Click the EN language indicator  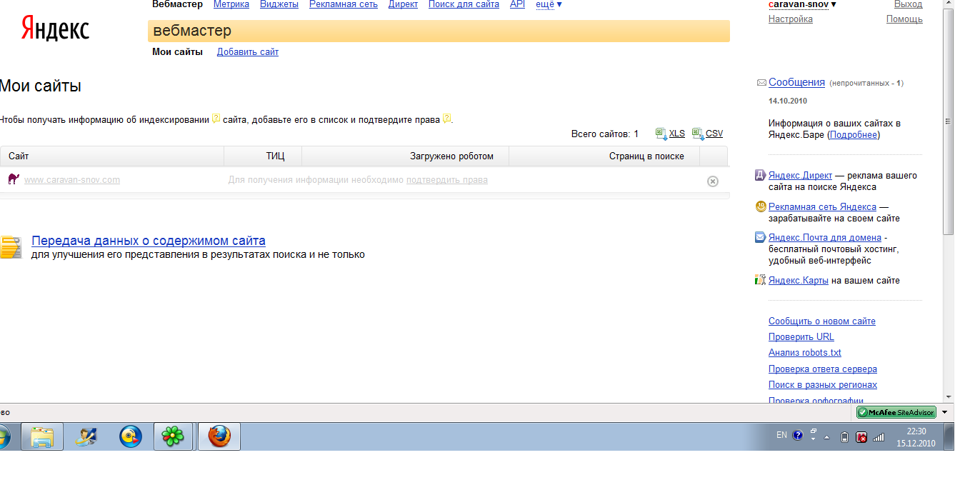click(781, 435)
